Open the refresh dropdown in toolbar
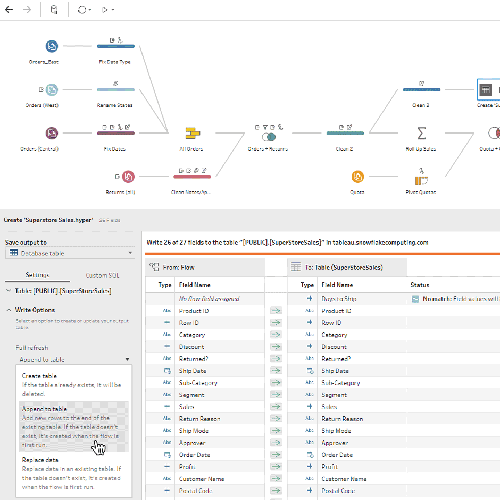The height and width of the screenshot is (500, 500). [x=84, y=10]
